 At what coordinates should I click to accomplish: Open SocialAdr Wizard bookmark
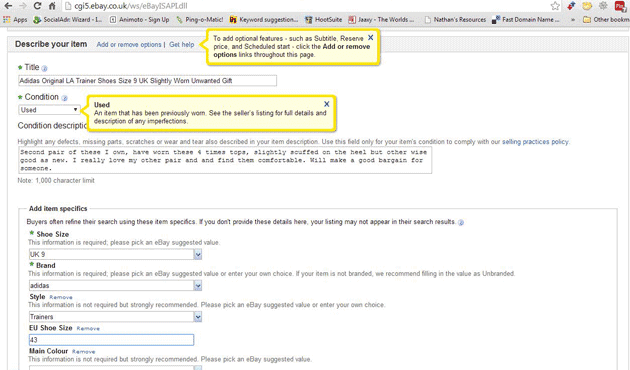[x=68, y=19]
